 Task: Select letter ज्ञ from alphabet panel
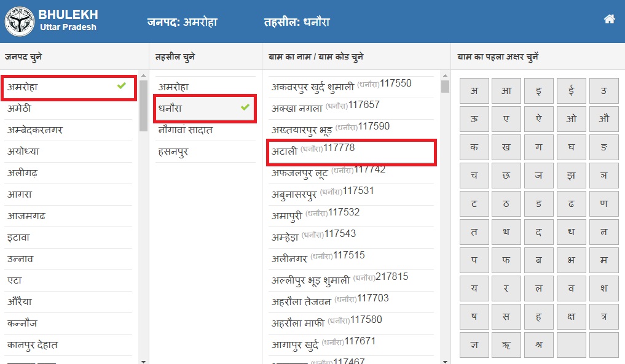point(474,344)
